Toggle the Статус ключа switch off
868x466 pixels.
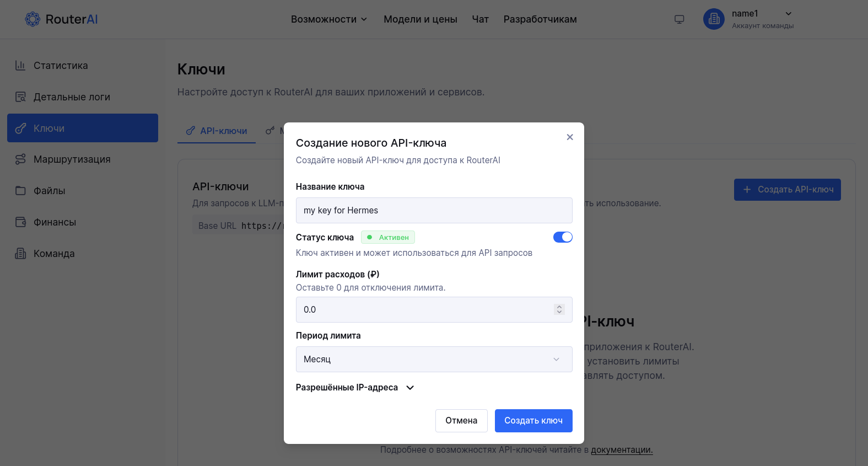point(563,237)
